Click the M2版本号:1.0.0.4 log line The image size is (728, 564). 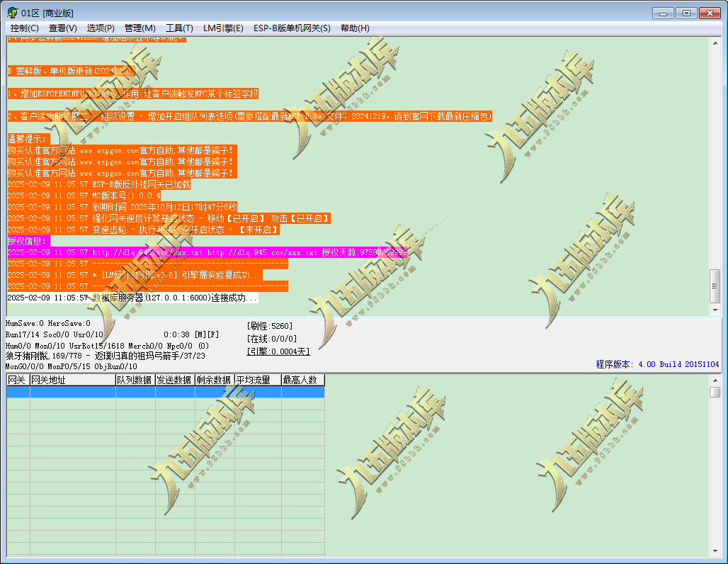tap(84, 196)
